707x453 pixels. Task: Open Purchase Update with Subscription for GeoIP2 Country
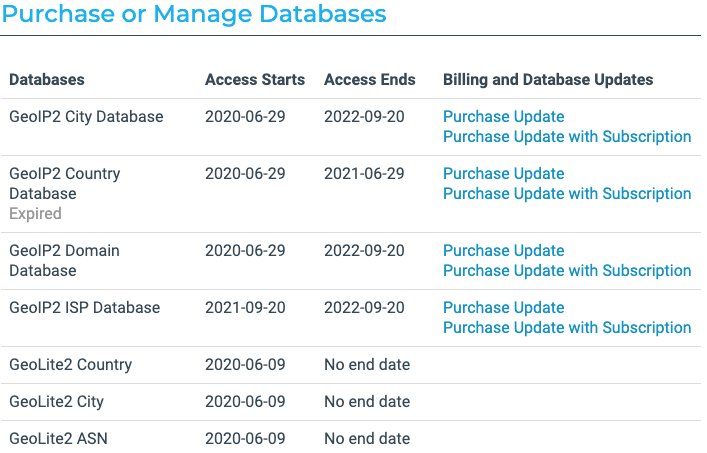click(x=567, y=193)
